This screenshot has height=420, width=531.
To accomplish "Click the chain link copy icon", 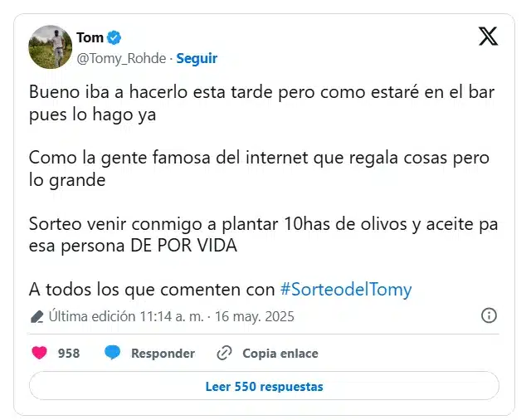I will point(223,353).
